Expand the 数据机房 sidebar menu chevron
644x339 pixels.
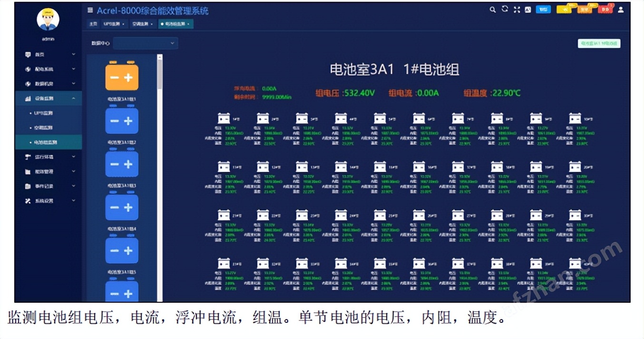click(74, 83)
